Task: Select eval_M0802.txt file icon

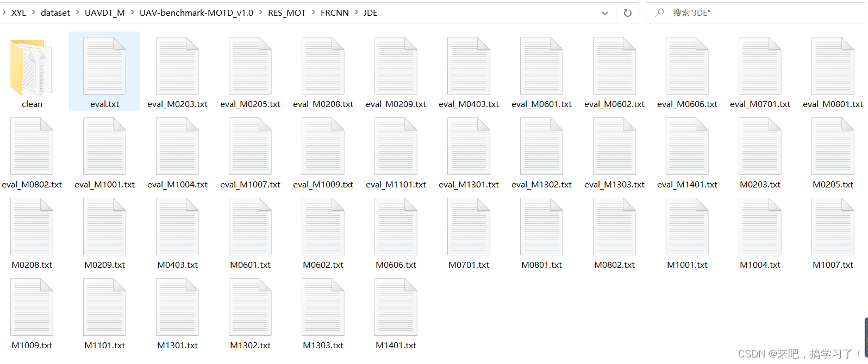Action: (x=32, y=146)
